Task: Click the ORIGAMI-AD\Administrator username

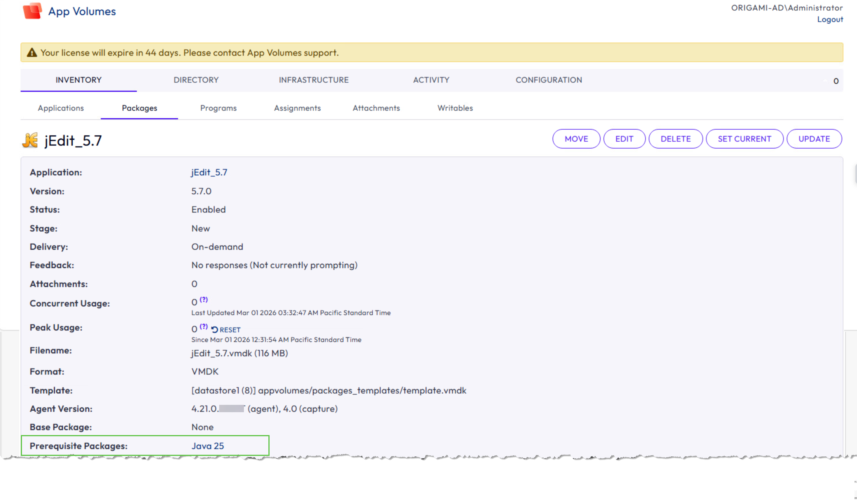Action: (x=787, y=8)
